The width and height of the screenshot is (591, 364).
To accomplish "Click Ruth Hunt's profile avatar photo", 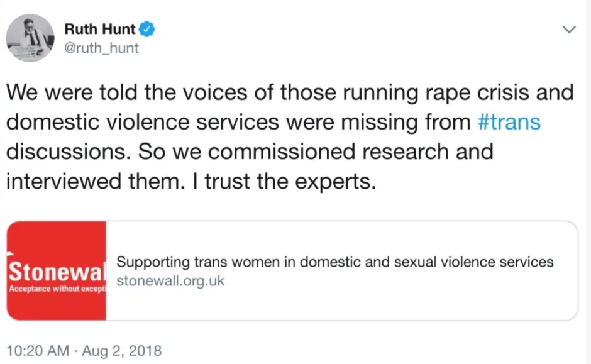I will coord(30,38).
